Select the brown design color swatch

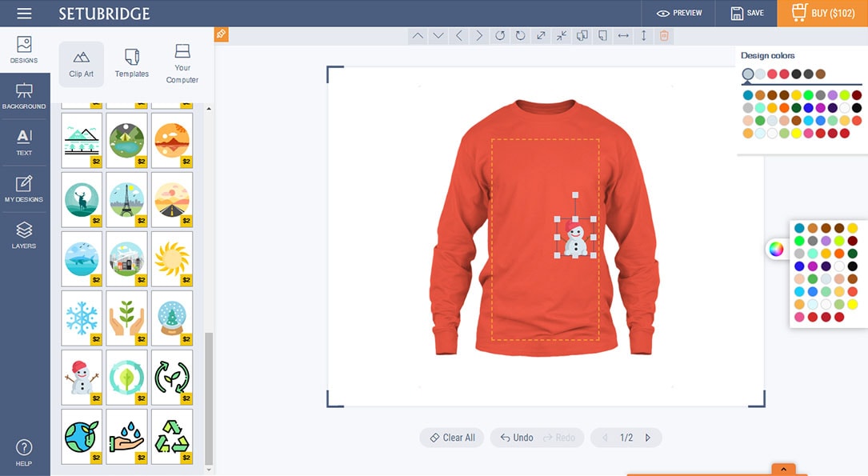[x=820, y=74]
